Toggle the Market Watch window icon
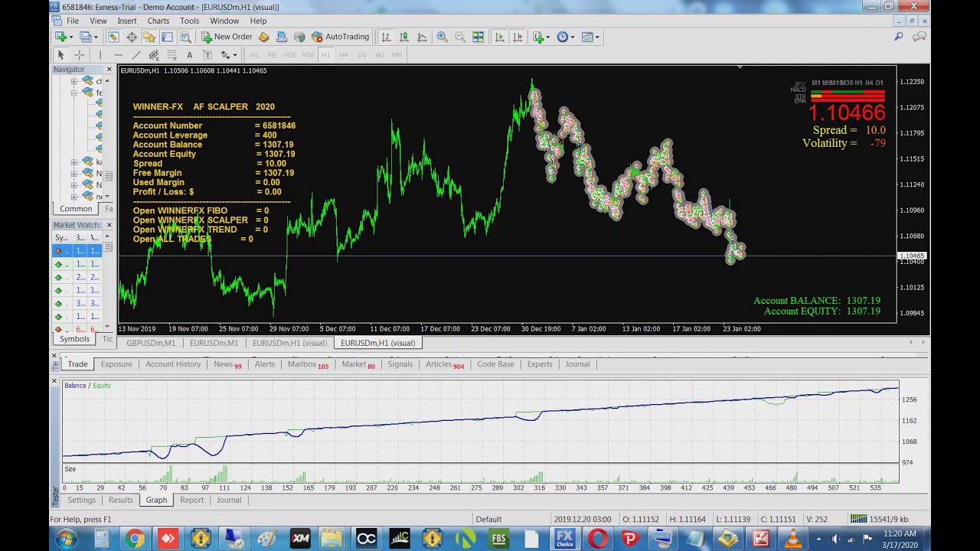 (113, 37)
